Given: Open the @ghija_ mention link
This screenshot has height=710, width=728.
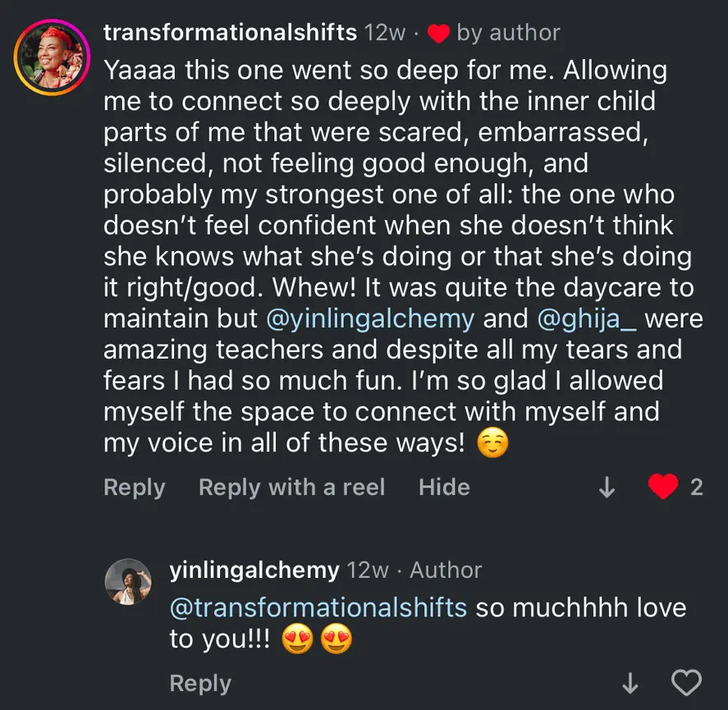Looking at the screenshot, I should 587,319.
